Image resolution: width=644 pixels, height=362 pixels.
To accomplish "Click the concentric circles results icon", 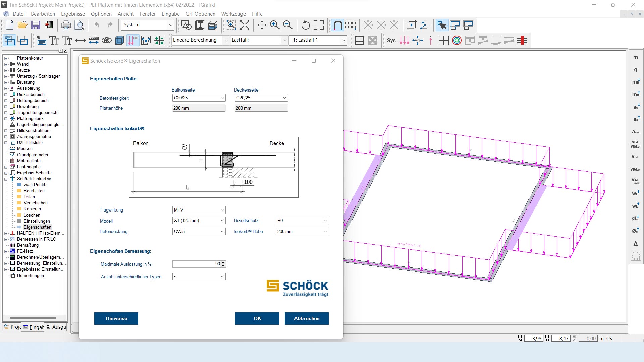I will (457, 41).
